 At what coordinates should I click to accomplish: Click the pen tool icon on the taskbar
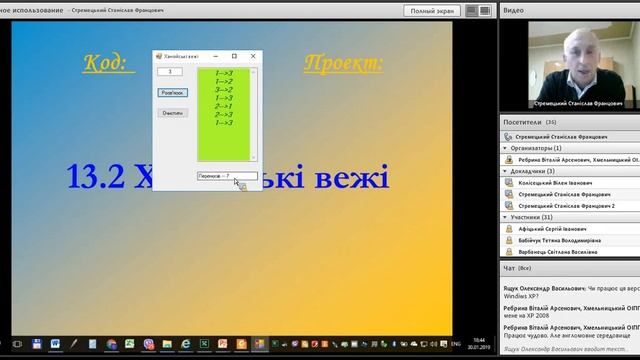point(73,344)
